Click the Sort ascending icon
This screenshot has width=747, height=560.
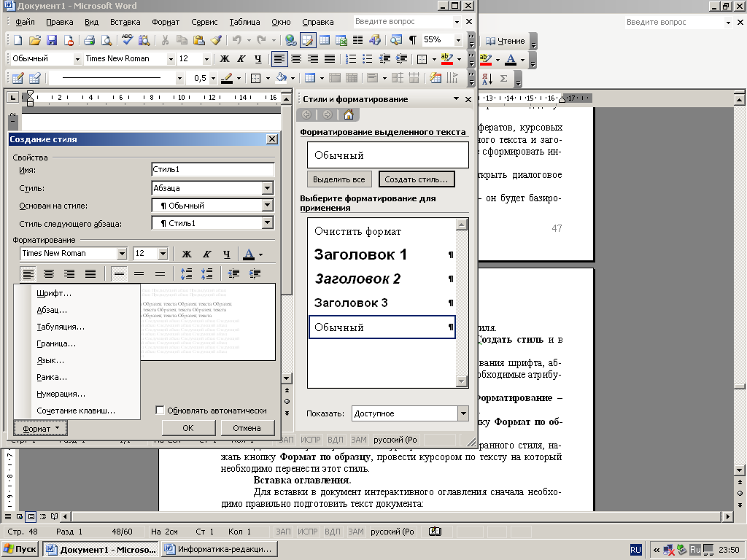pos(487,78)
